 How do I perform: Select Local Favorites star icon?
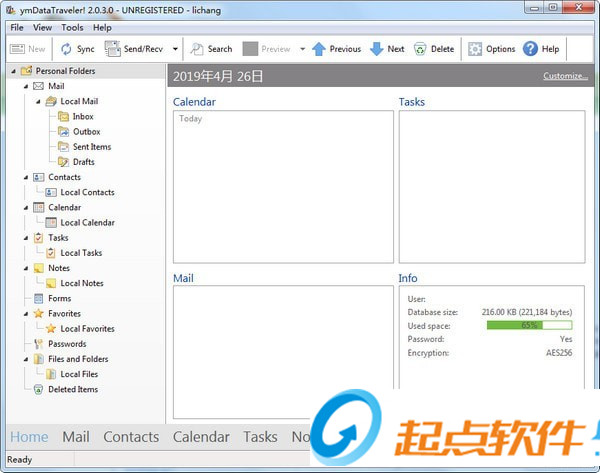pyautogui.click(x=51, y=328)
